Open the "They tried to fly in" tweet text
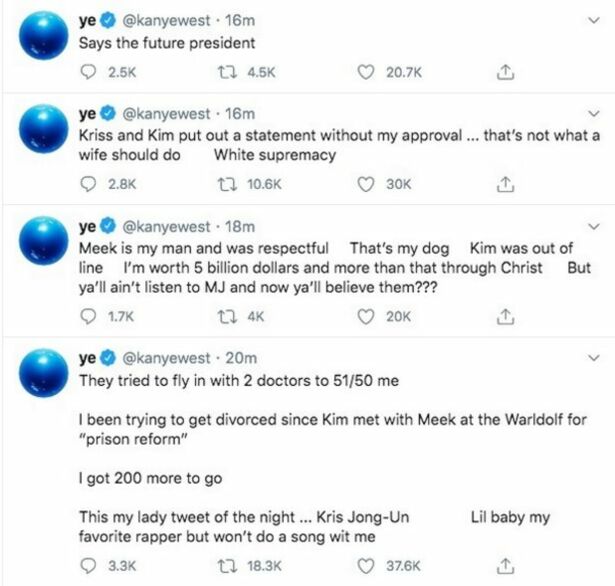Viewport: 615px width, 586px height. pyautogui.click(x=239, y=380)
